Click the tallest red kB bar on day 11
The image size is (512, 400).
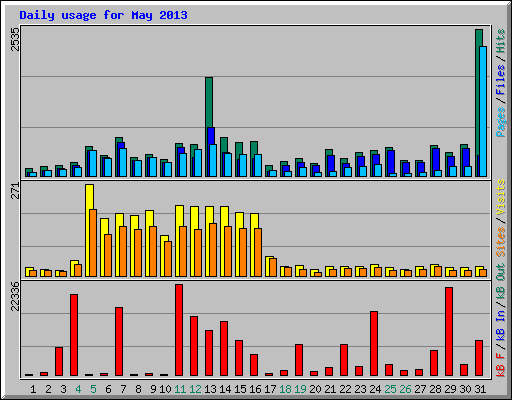(x=179, y=330)
